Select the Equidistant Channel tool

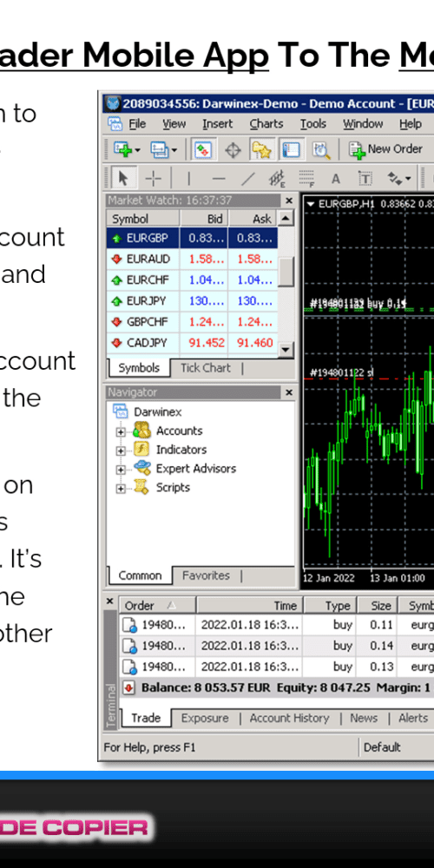coord(277,178)
